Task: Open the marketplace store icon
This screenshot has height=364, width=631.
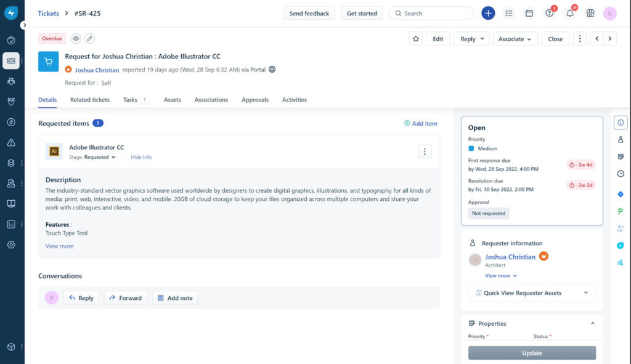Action: 590,14
